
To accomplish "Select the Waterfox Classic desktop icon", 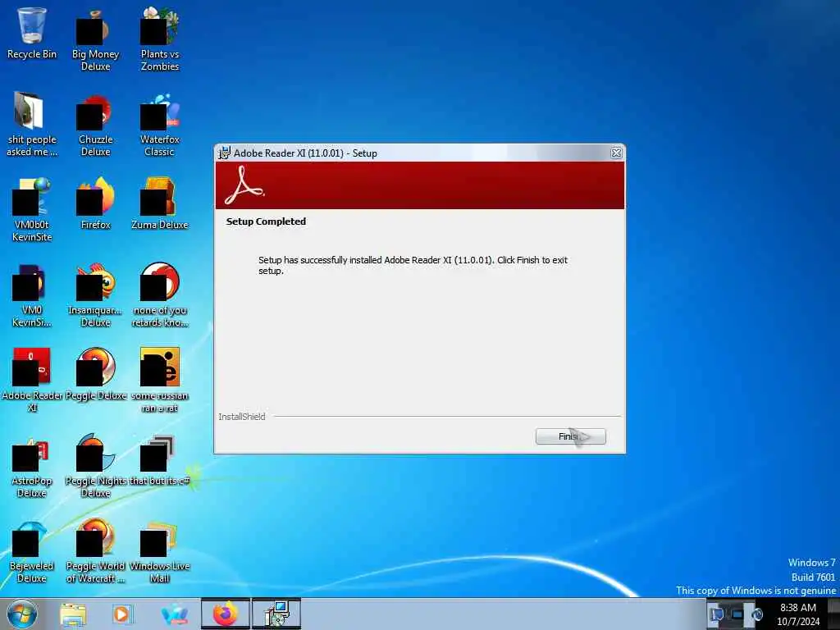I will tap(160, 126).
